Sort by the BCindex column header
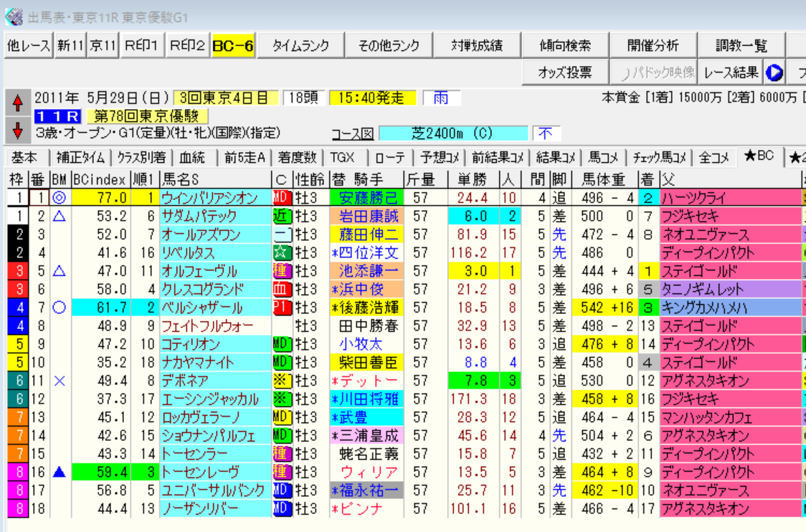This screenshot has height=532, width=806. click(100, 179)
